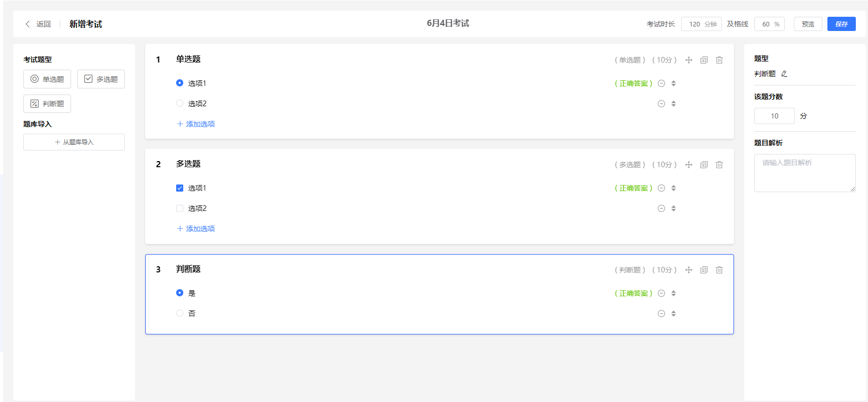Click the move icon on question 1
This screenshot has height=402, width=868.
tap(689, 60)
